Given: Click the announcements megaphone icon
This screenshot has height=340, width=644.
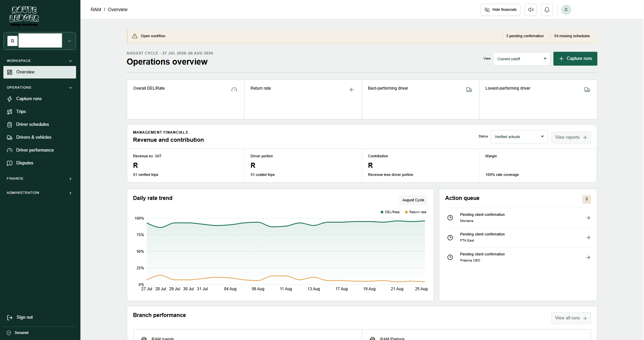Looking at the screenshot, I should [x=531, y=10].
